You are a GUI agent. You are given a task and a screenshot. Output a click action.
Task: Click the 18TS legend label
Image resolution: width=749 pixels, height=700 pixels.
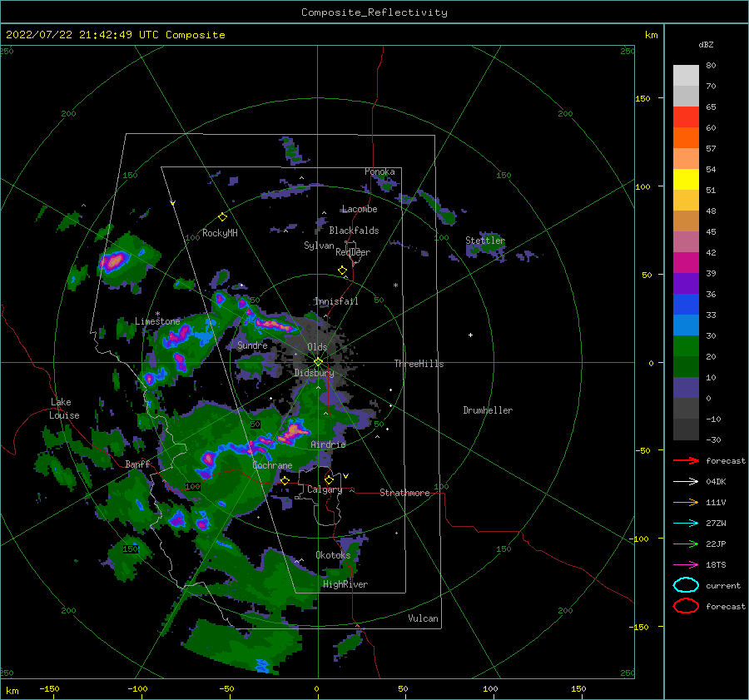click(716, 565)
